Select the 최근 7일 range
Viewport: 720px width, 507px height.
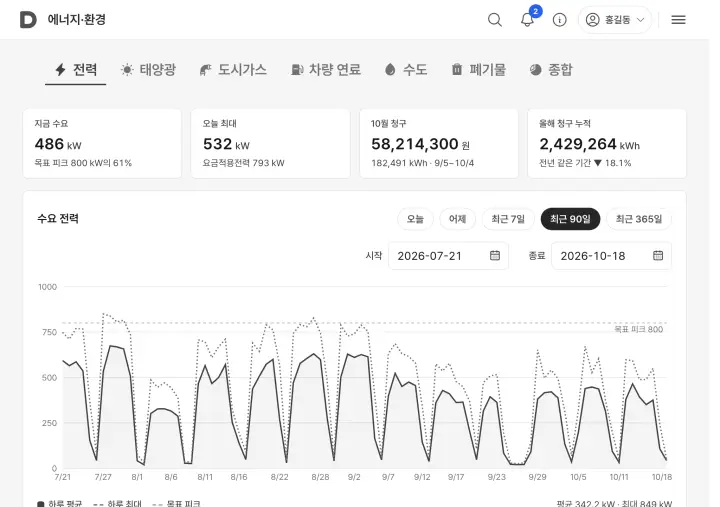[x=508, y=219]
